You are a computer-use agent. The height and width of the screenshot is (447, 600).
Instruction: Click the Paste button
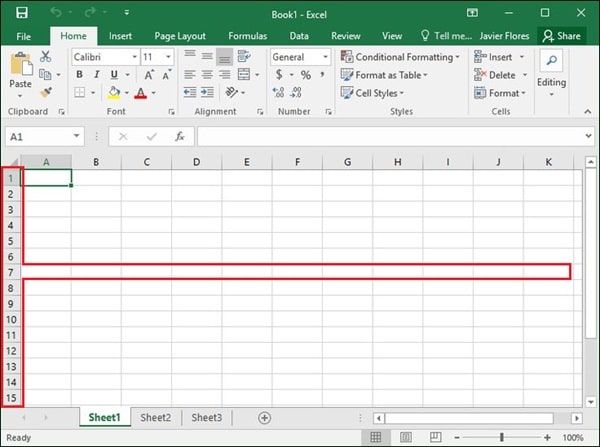(x=20, y=75)
